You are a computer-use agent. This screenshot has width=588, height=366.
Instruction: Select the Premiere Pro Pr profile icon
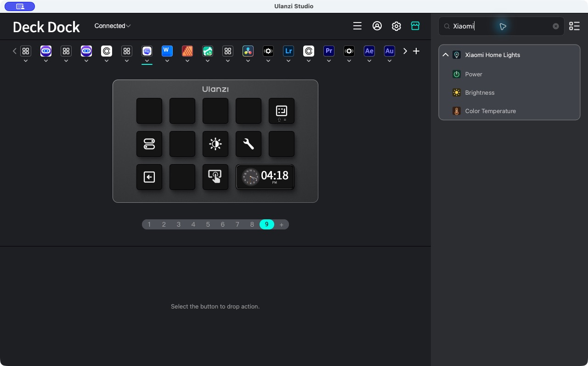click(x=329, y=51)
